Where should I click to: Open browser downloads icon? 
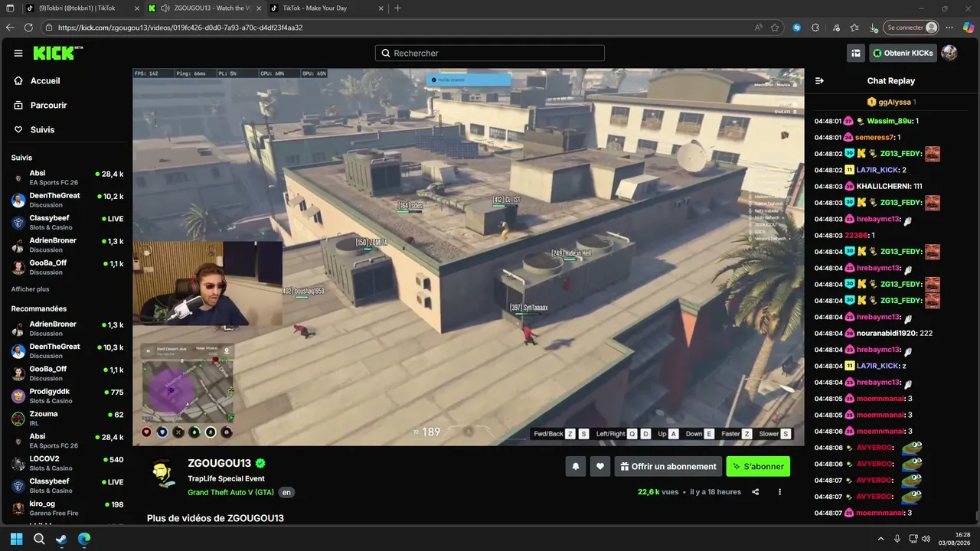[874, 28]
